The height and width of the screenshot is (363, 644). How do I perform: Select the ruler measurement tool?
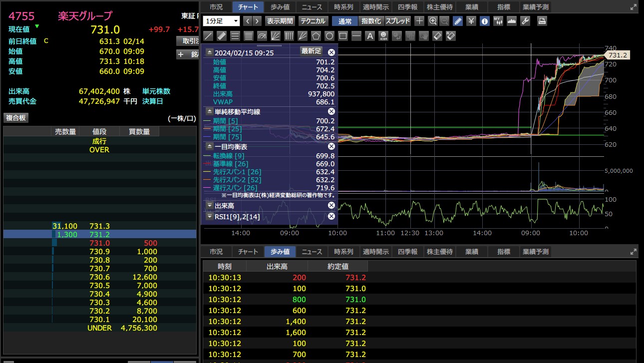click(x=222, y=36)
